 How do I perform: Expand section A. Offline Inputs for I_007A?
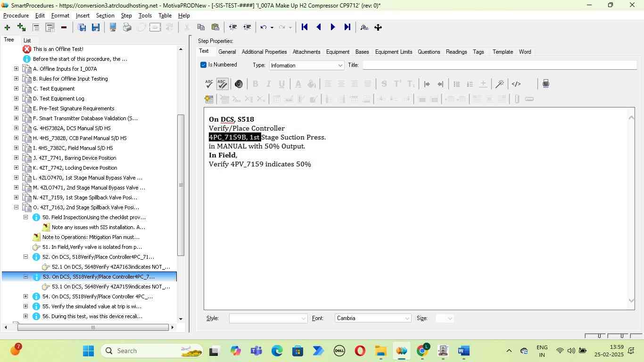[16, 69]
